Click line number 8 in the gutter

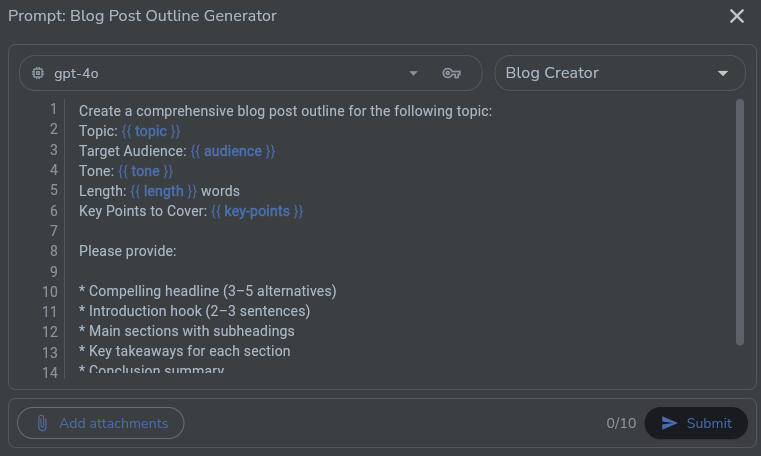coord(53,251)
